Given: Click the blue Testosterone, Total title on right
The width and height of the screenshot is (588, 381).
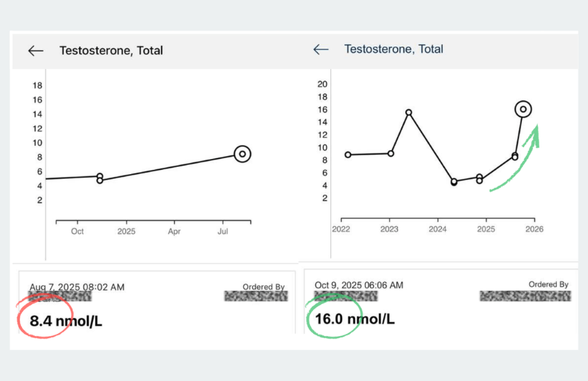Looking at the screenshot, I should 393,49.
